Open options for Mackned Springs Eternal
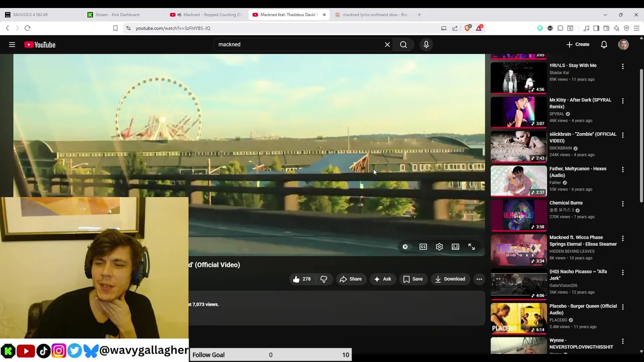The width and height of the screenshot is (644, 362). (x=623, y=238)
